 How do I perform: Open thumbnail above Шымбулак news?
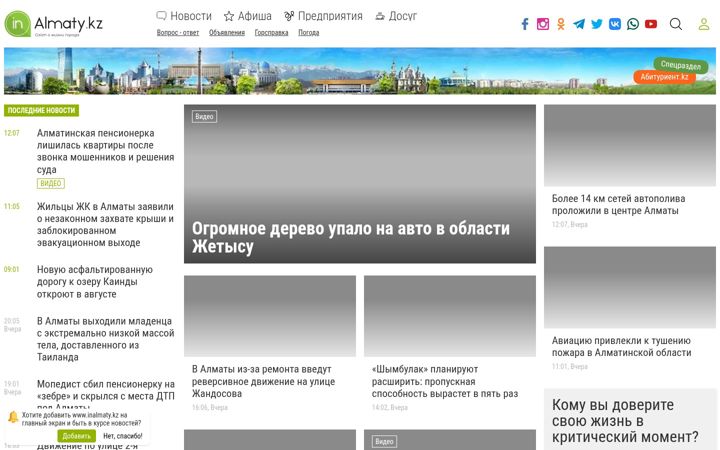[450, 316]
